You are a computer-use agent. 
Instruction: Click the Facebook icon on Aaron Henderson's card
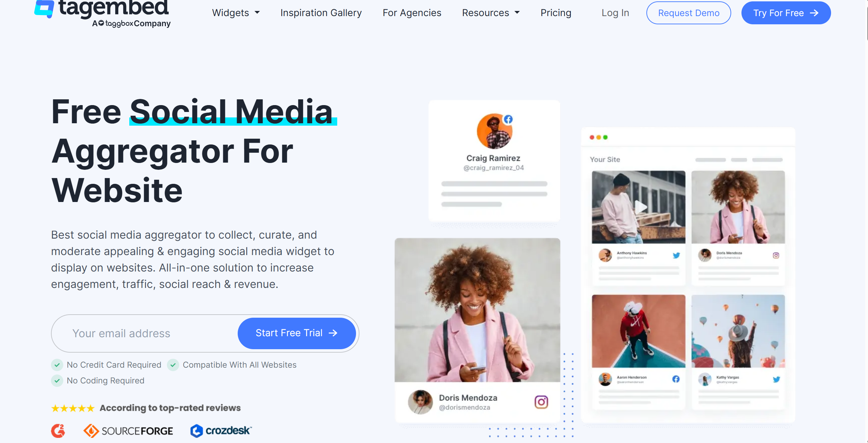pos(676,379)
